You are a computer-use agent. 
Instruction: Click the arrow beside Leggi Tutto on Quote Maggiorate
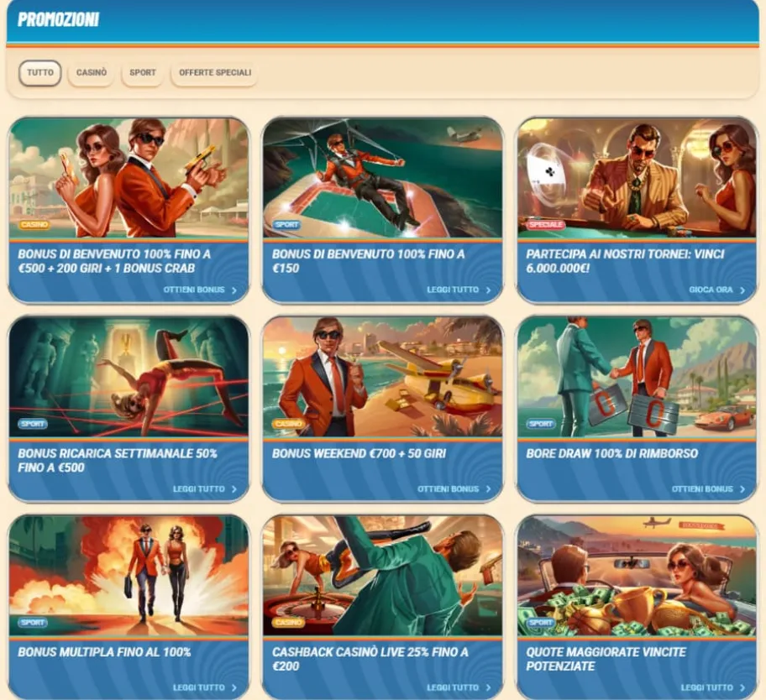742,687
